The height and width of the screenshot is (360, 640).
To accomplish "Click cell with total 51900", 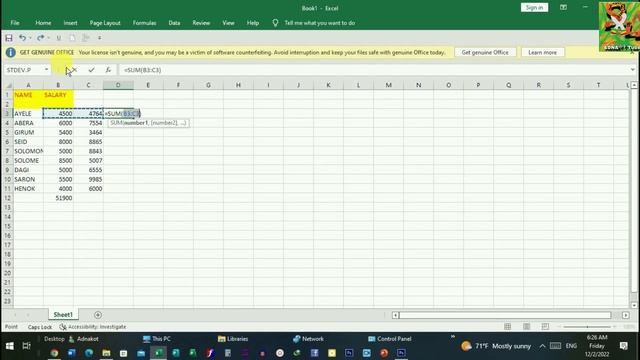I will 58,198.
